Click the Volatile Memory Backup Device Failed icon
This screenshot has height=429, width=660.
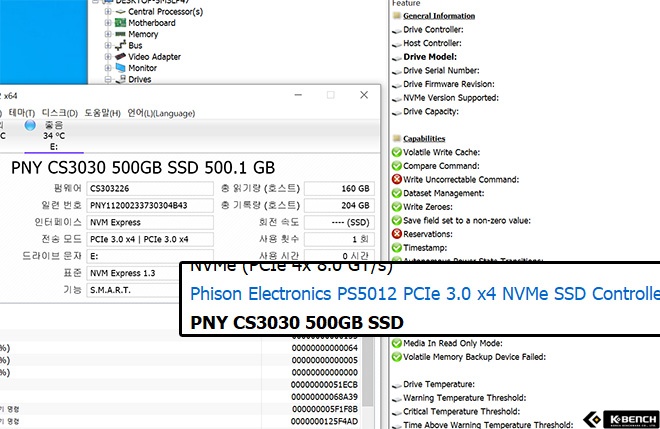click(397, 357)
